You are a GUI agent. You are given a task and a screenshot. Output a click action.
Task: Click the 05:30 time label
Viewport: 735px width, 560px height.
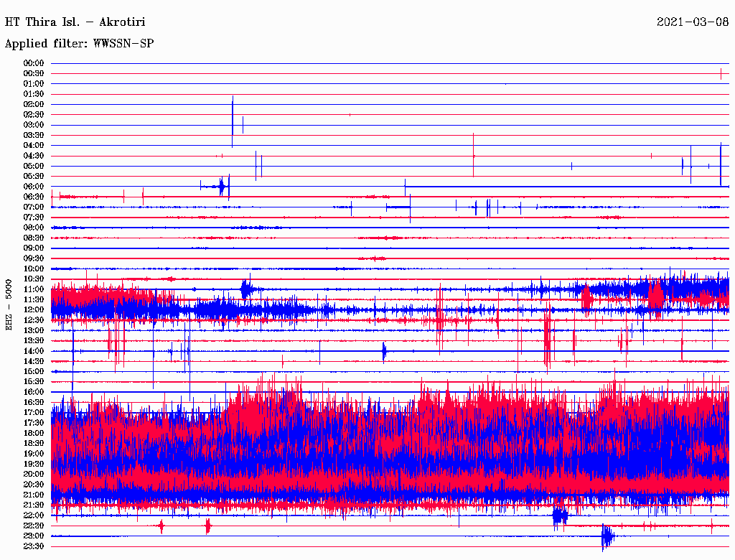[34, 177]
